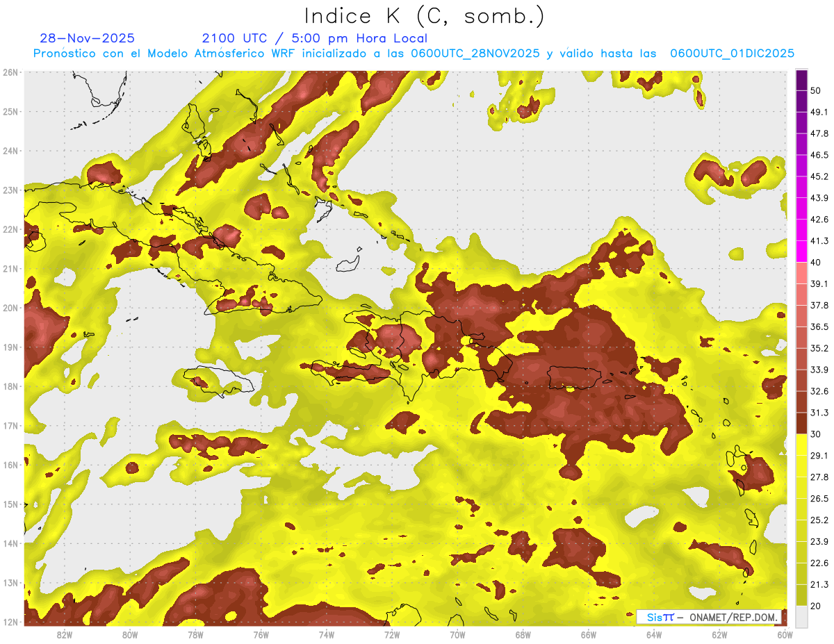The image size is (834, 644).
Task: Click the '42.6' color scale value
Action: (819, 220)
